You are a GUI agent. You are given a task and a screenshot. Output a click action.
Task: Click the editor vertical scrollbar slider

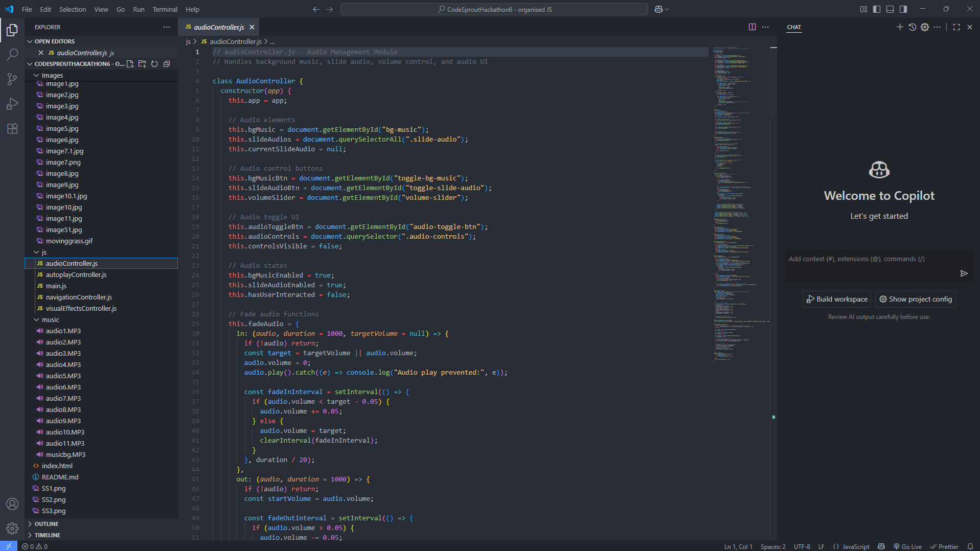[773, 82]
